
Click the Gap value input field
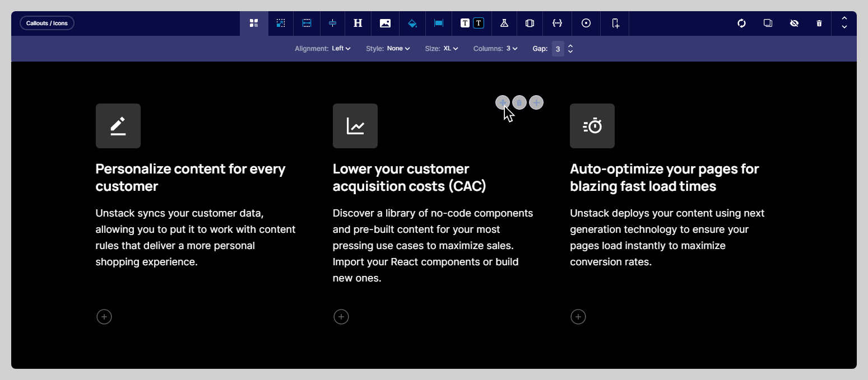point(558,49)
